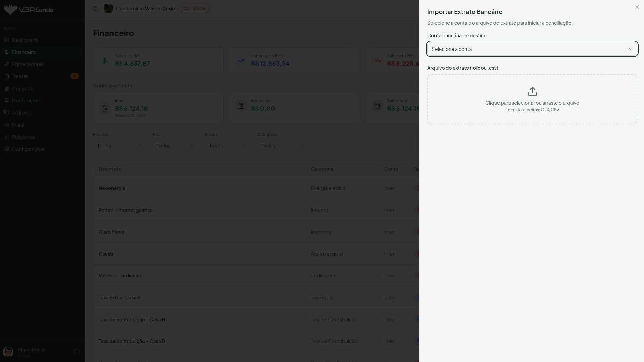Screen dimensions: 644x362
Task: Click the condominium avatar image
Action: point(108,8)
